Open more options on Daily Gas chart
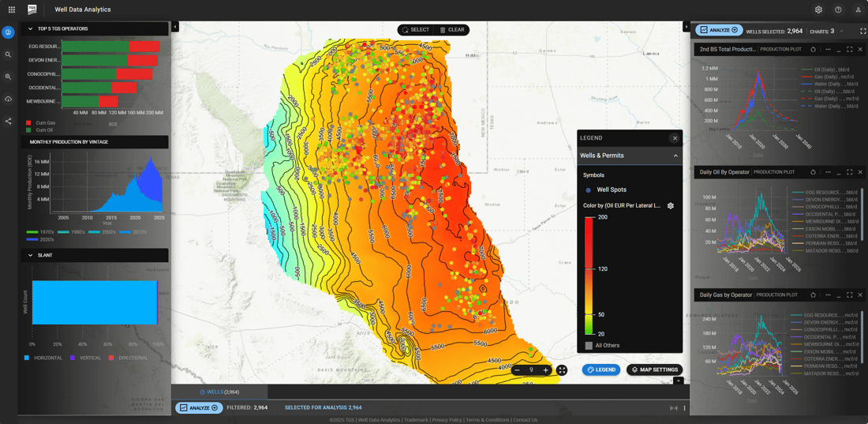Screen dimensions: 868x424 tap(827, 295)
